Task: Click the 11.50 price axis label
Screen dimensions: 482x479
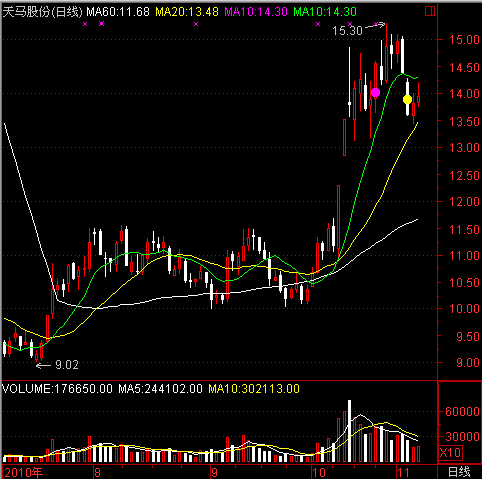Action: 464,230
